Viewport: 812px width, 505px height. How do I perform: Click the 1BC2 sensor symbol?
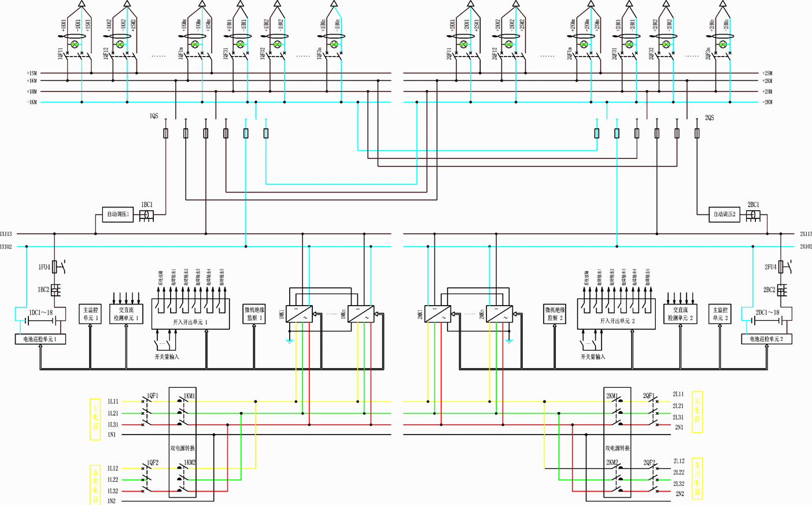tap(56, 290)
